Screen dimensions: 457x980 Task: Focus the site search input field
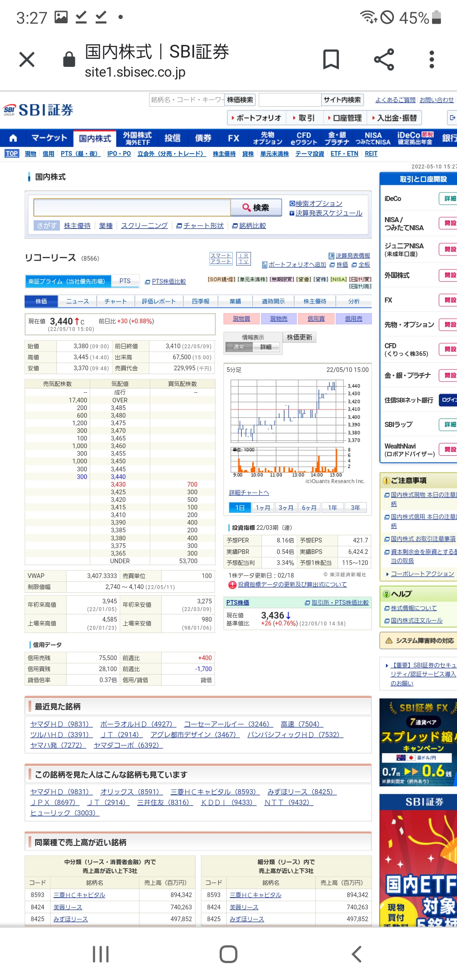click(x=290, y=100)
